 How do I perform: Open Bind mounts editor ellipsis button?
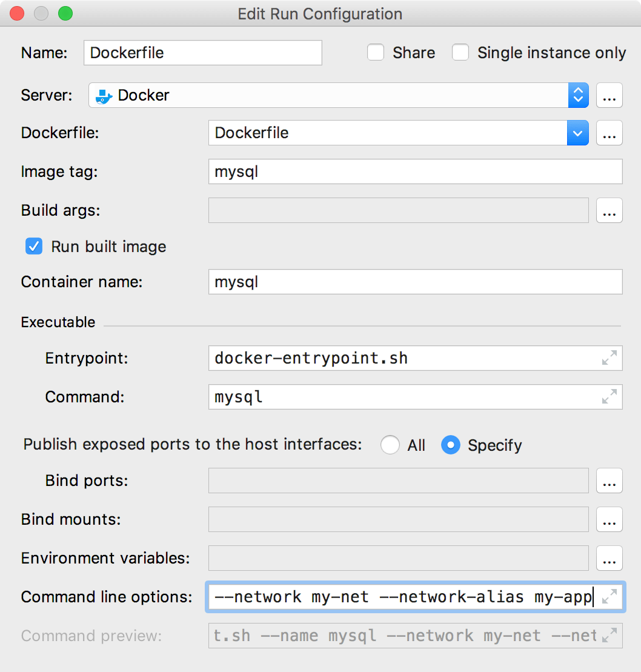coord(609,519)
